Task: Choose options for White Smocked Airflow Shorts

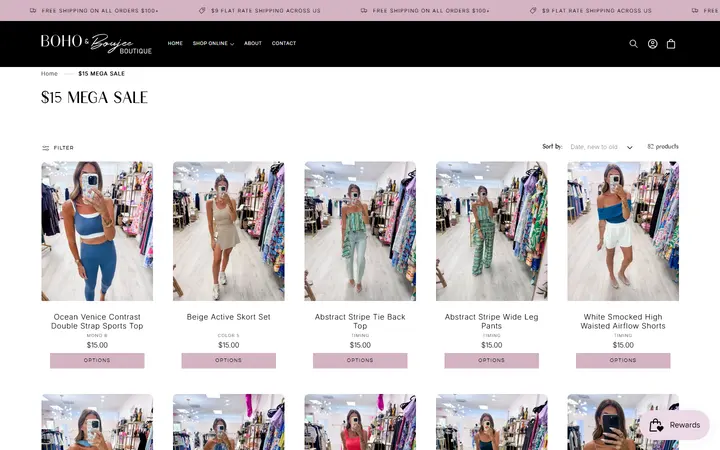Action: [x=623, y=360]
